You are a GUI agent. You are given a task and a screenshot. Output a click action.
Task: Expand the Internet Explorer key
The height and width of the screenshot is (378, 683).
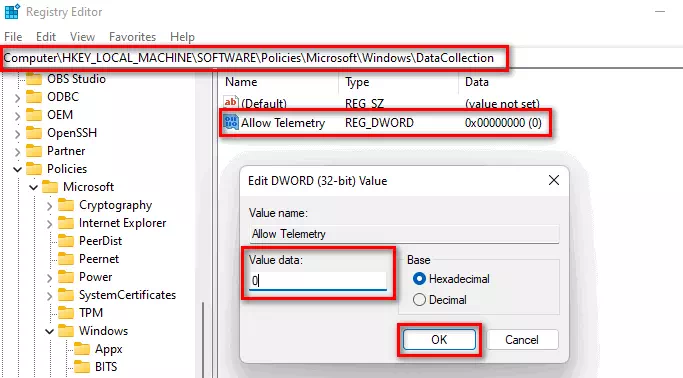[49, 224]
